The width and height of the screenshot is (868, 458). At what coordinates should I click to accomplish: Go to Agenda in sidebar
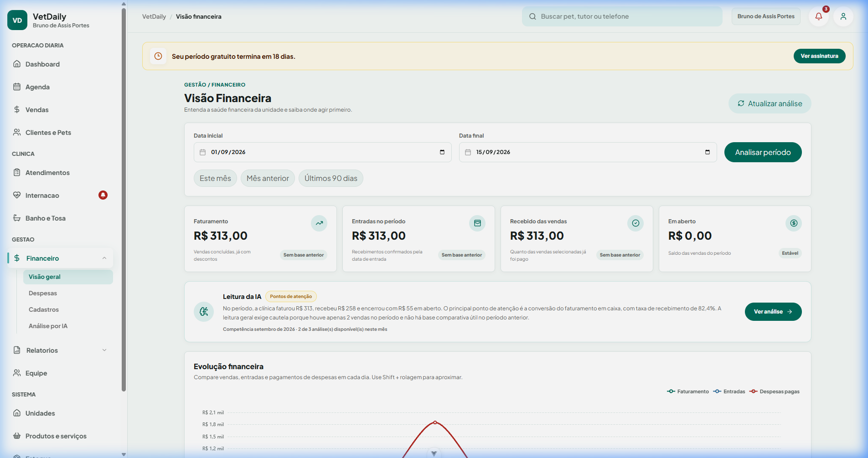coord(60,87)
